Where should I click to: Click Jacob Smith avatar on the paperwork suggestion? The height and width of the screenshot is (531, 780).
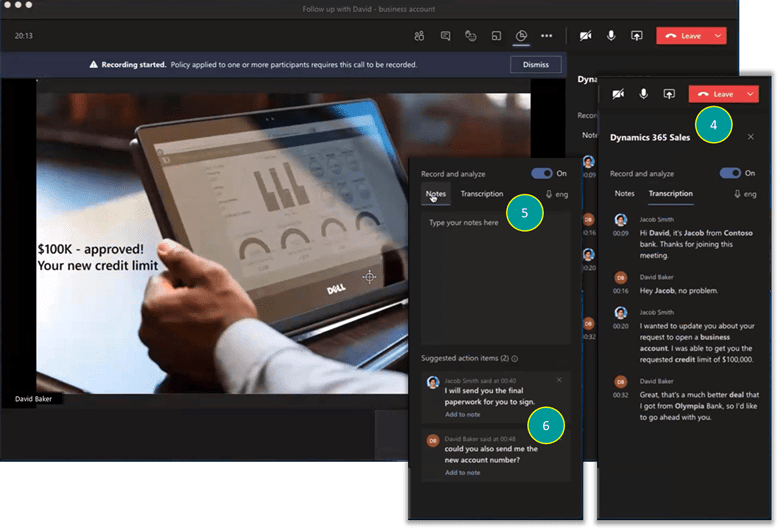tap(433, 382)
